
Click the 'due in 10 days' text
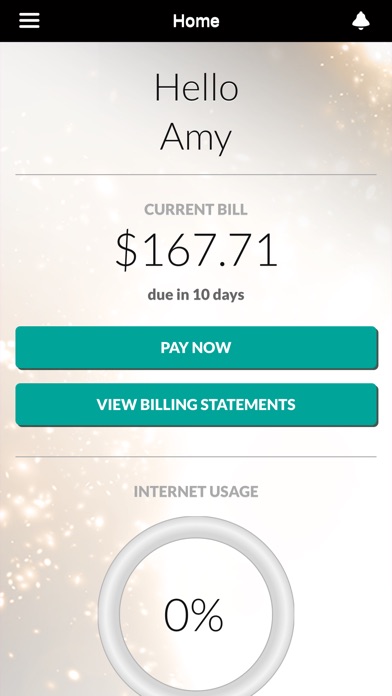tap(196, 294)
